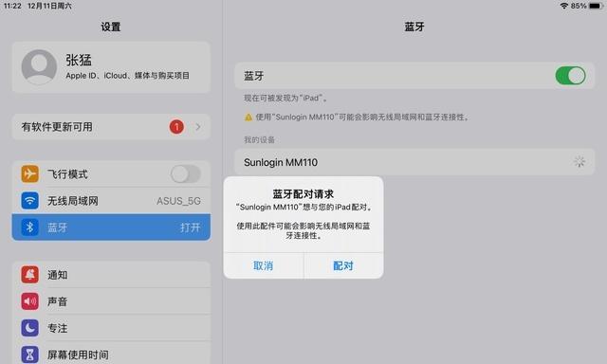Tap the battery icon in status bar
The width and height of the screenshot is (607, 364).
[597, 6]
